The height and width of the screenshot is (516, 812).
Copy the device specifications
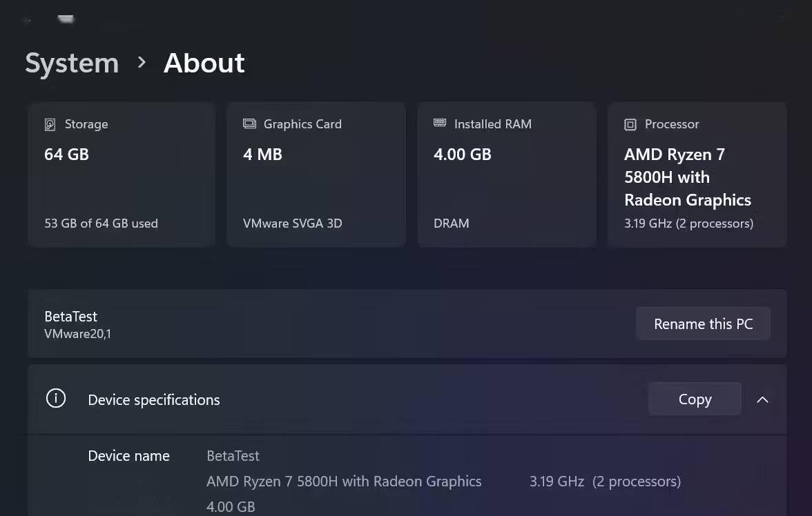tap(695, 399)
